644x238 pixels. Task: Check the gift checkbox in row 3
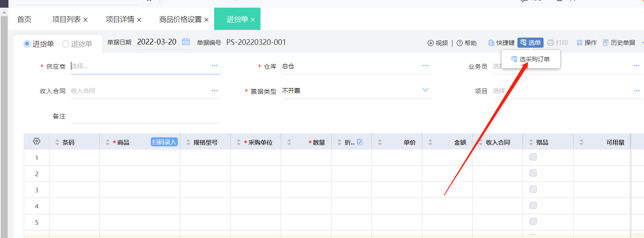pos(533,189)
